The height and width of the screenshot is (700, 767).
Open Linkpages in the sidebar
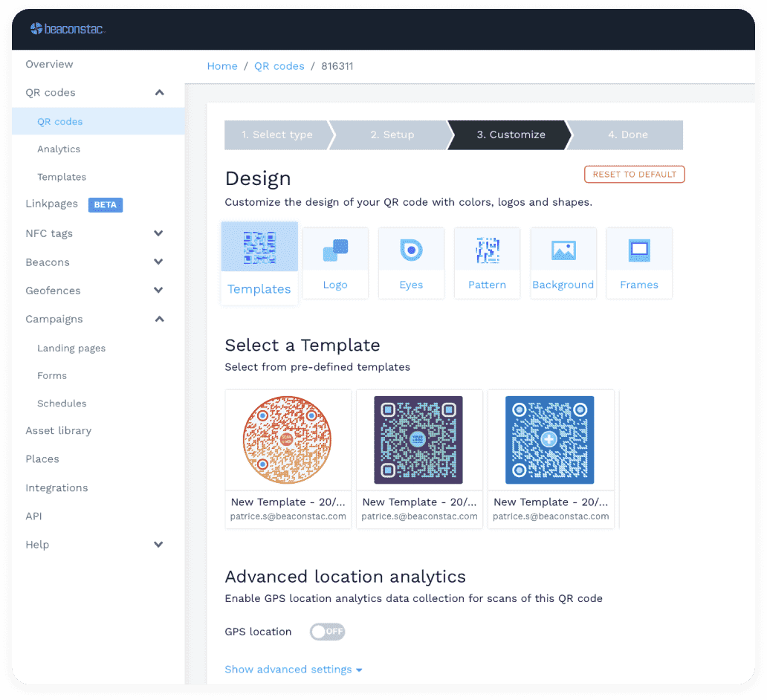52,204
